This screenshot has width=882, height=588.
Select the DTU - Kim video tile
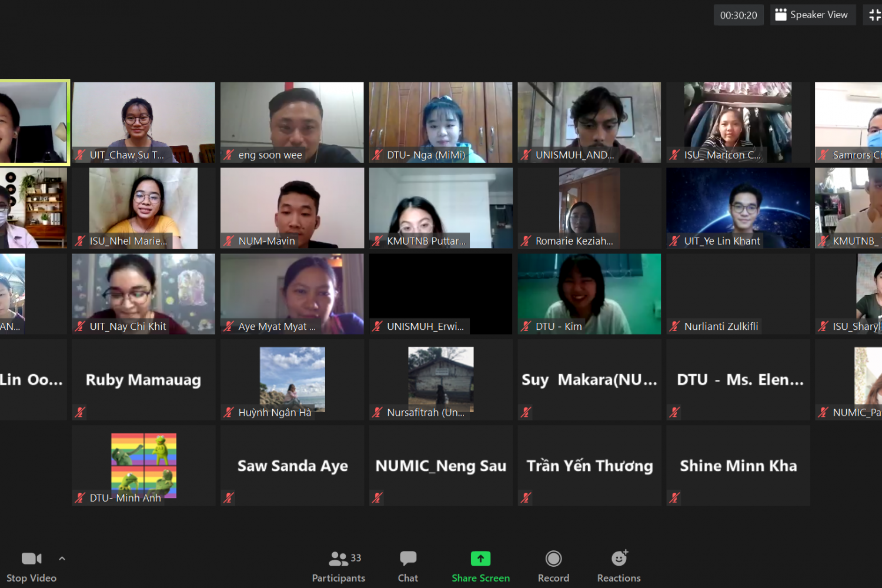click(x=589, y=294)
